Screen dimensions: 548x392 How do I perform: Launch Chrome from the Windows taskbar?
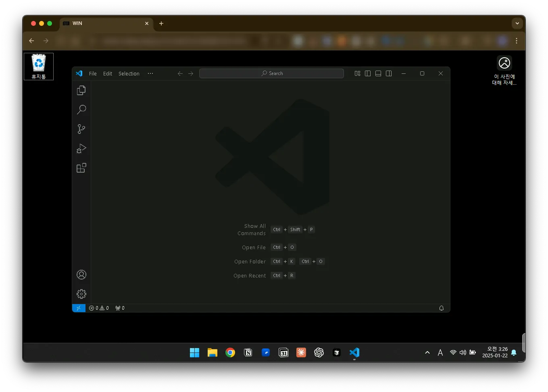[x=230, y=353]
